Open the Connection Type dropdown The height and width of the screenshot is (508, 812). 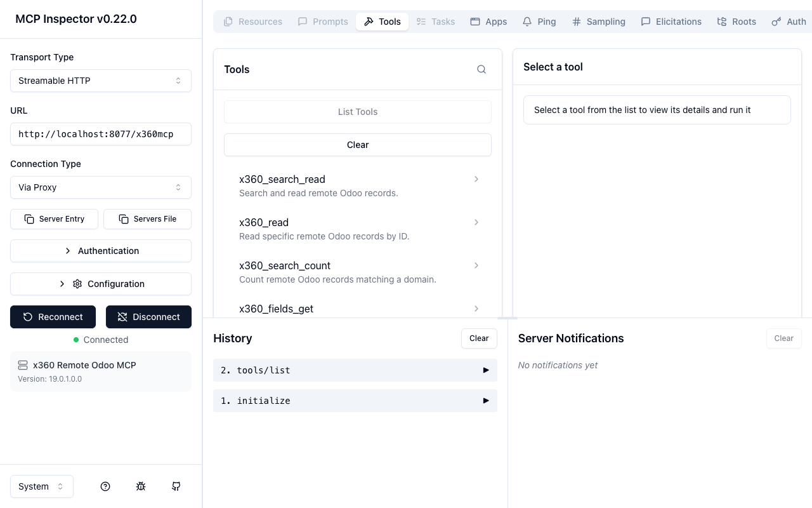[101, 187]
